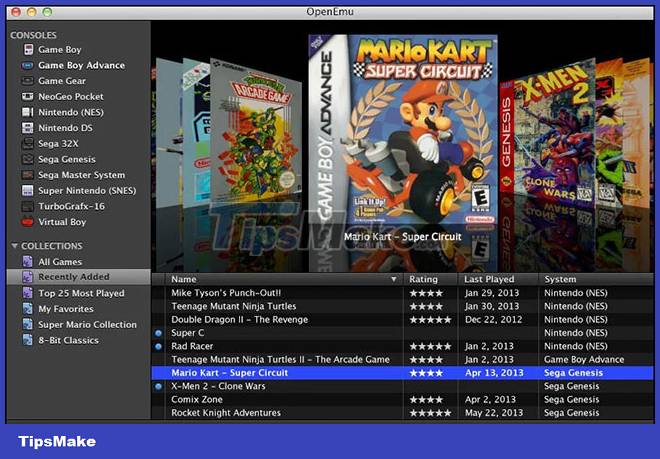
Task: Click the Game Gear console icon
Action: [27, 81]
